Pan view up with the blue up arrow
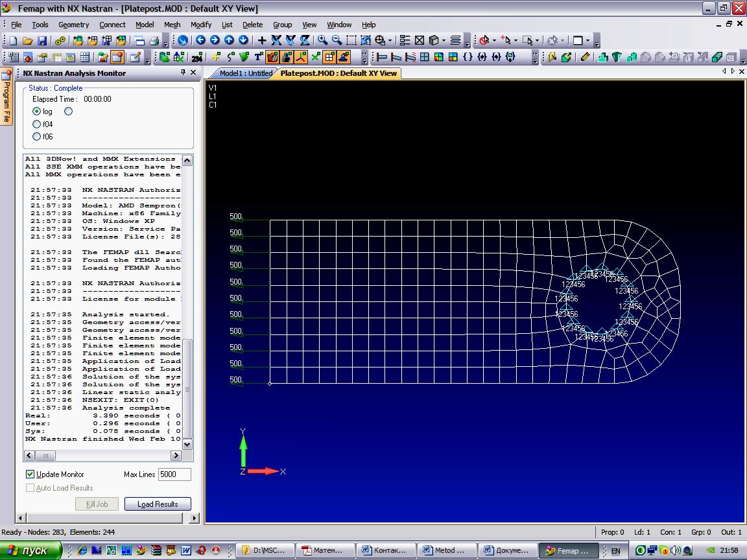 (x=229, y=40)
